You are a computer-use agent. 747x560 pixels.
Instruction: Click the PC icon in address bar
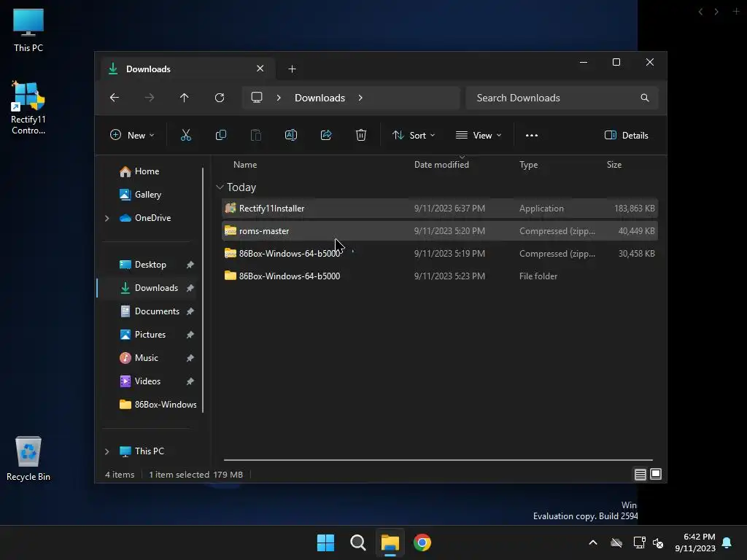pyautogui.click(x=257, y=98)
